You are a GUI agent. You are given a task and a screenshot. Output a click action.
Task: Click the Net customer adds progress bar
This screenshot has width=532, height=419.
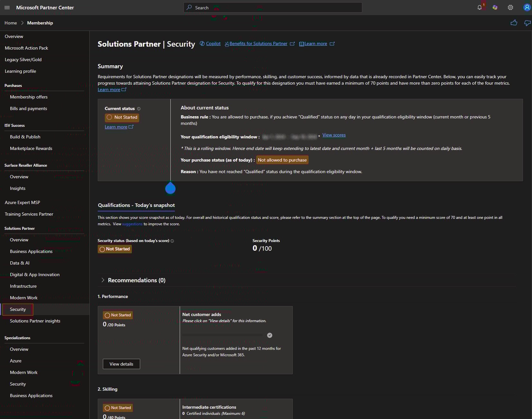(x=222, y=335)
